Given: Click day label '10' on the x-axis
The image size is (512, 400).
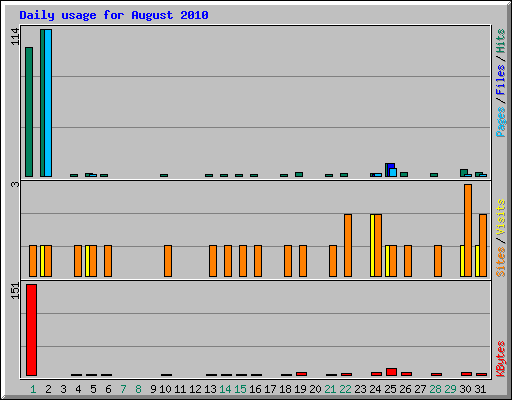Looking at the screenshot, I should pyautogui.click(x=165, y=389).
